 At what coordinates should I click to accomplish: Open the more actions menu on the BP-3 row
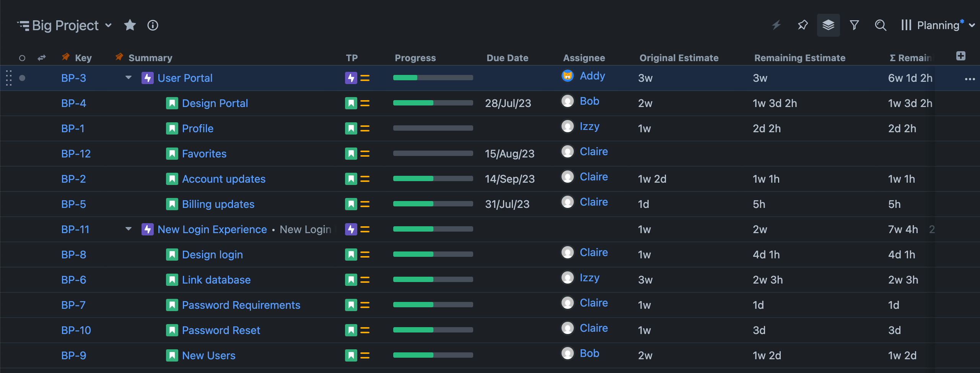(970, 79)
